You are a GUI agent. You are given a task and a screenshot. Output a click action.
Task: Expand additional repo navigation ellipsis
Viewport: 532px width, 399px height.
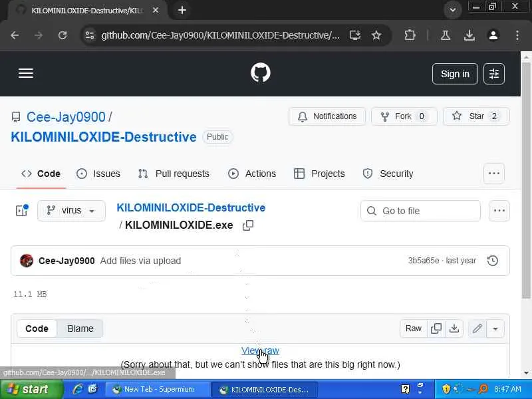(x=494, y=174)
